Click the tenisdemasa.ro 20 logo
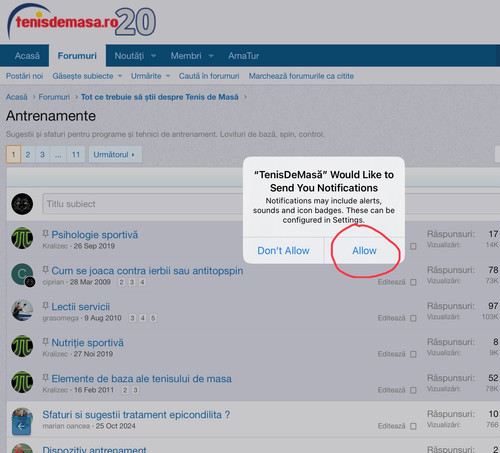500x453 pixels. [81, 21]
